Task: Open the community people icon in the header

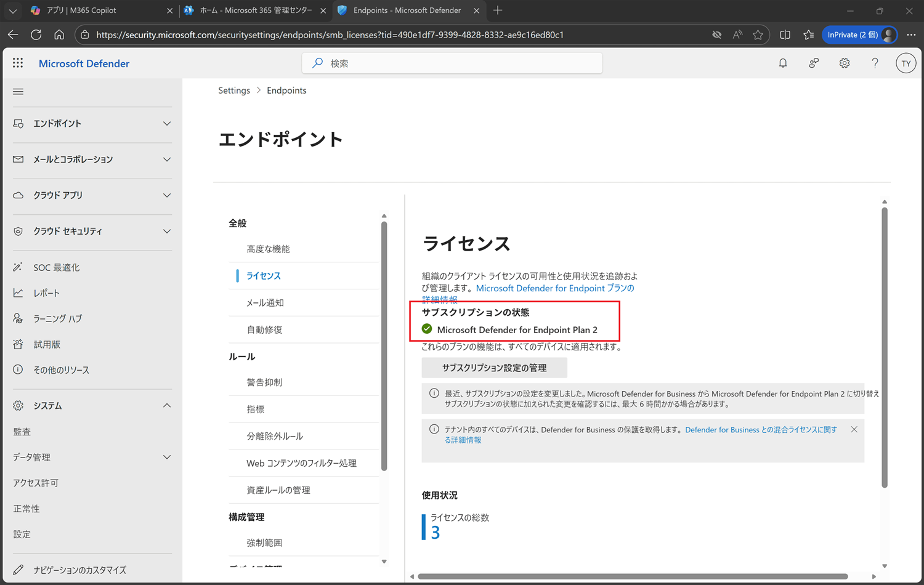Action: (x=814, y=63)
